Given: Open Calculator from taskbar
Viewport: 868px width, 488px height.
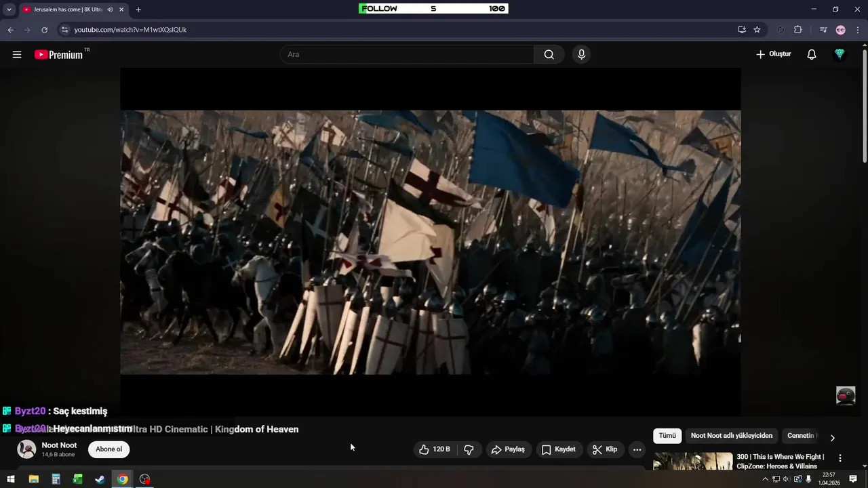Looking at the screenshot, I should 56,479.
